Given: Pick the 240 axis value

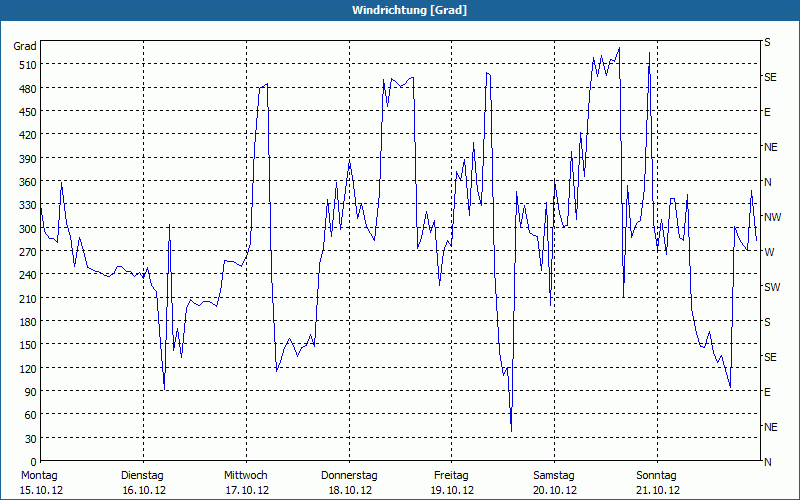Looking at the screenshot, I should coord(28,275).
